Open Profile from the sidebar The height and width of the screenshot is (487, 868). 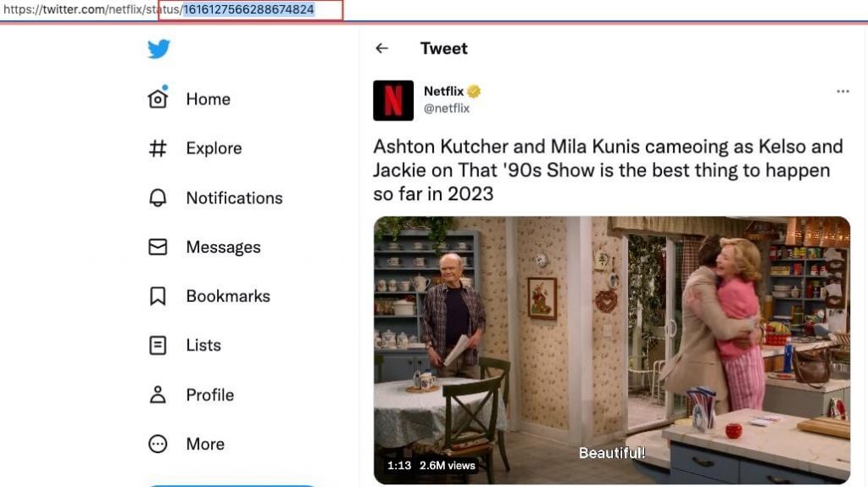[x=210, y=395]
